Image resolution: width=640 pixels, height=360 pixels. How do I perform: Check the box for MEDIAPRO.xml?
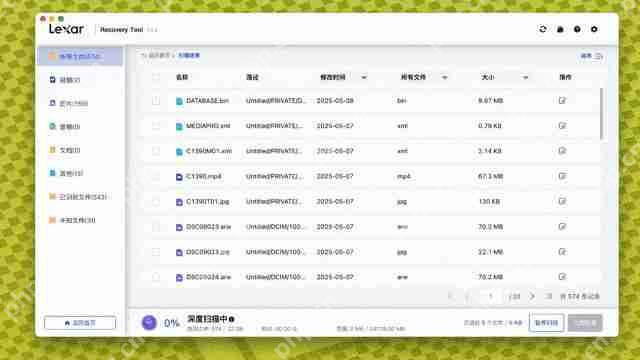tap(156, 126)
